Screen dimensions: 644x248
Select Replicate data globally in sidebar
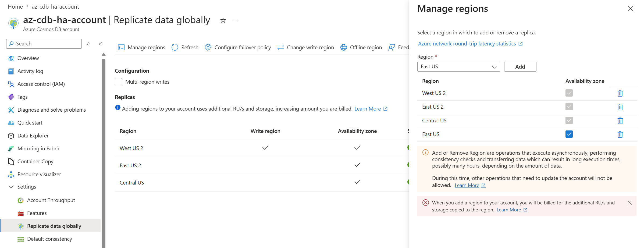point(51,226)
